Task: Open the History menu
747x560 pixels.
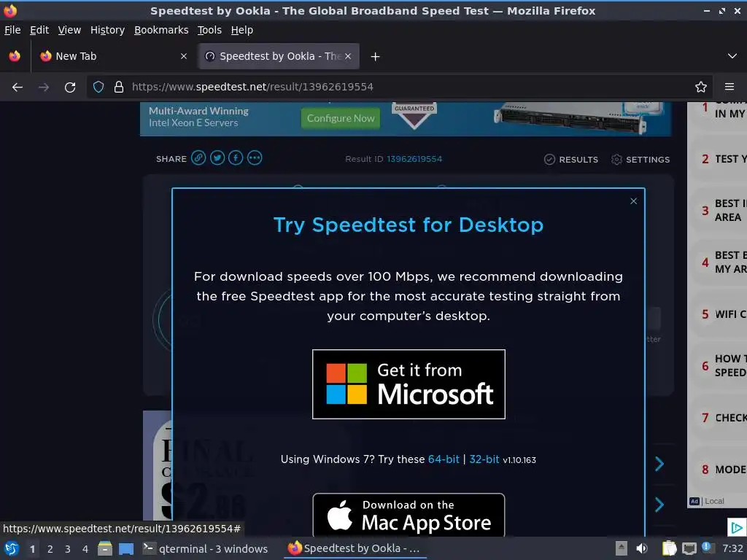Action: tap(108, 30)
